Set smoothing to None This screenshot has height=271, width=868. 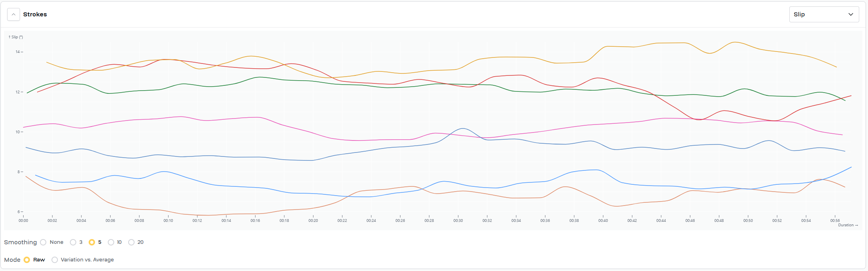tap(44, 242)
